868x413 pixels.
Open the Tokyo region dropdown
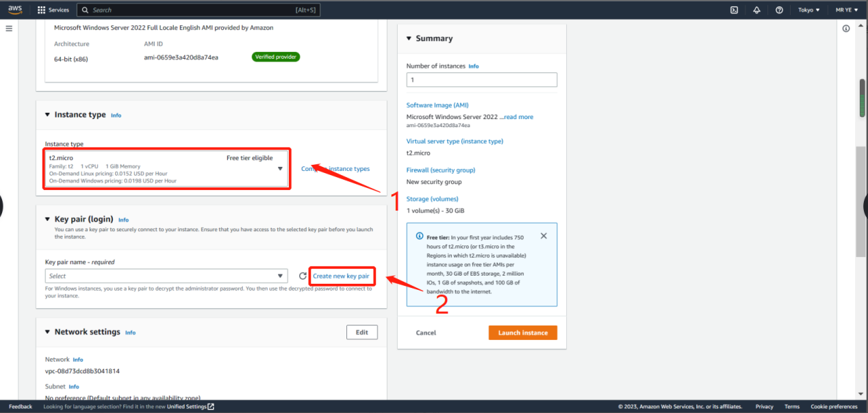click(809, 10)
